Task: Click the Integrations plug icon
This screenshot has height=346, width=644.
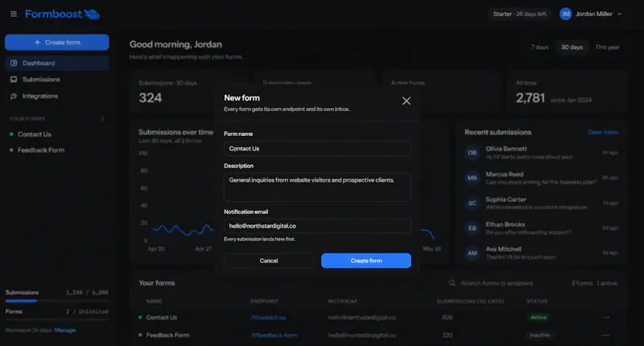Action: click(x=14, y=96)
